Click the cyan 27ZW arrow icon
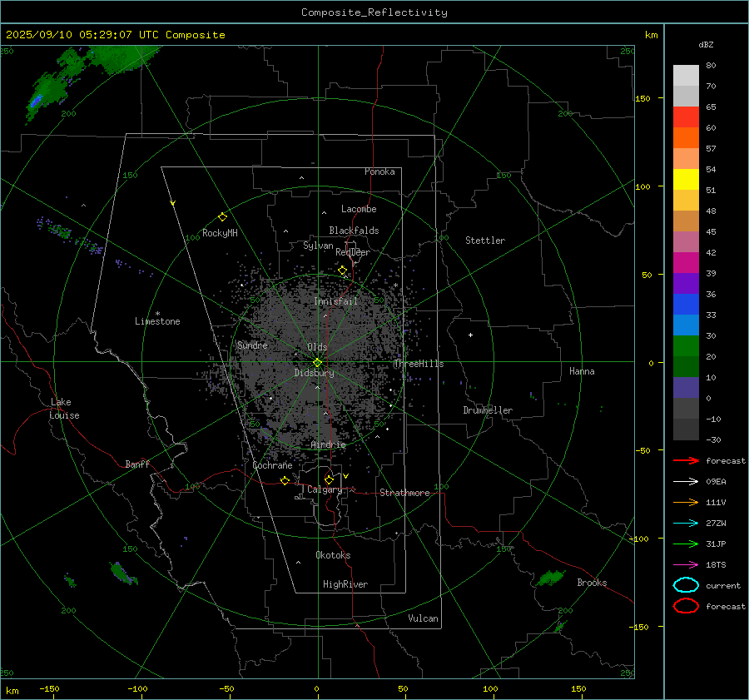 pyautogui.click(x=686, y=524)
